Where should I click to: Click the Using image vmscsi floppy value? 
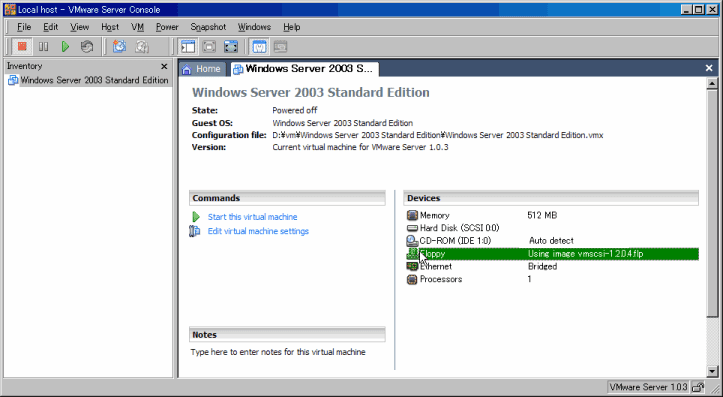pyautogui.click(x=585, y=254)
